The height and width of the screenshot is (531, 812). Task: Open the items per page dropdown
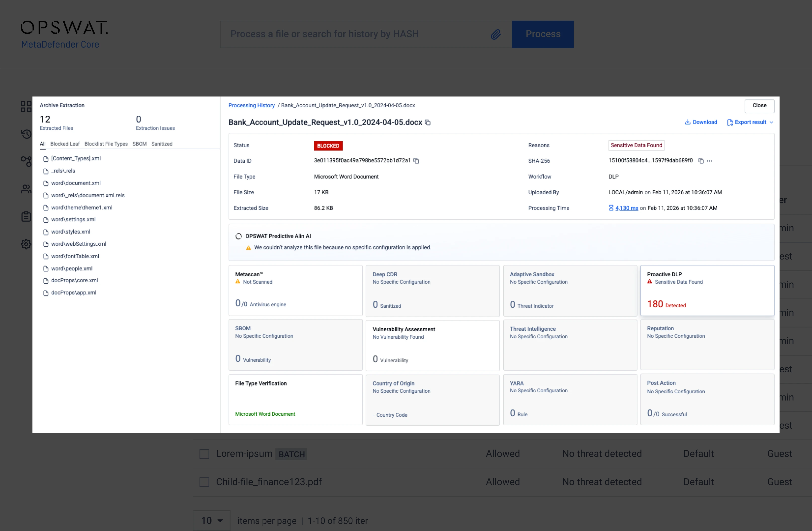point(211,520)
